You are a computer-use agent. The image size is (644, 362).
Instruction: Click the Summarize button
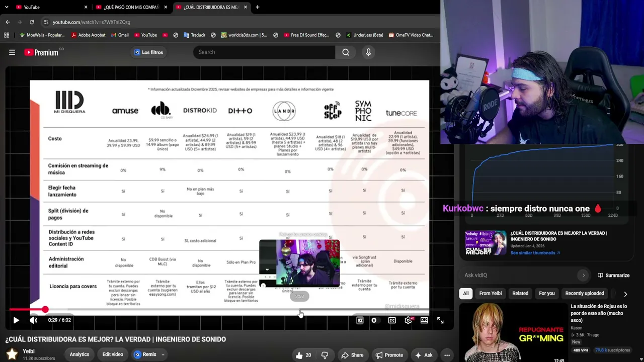pyautogui.click(x=613, y=276)
